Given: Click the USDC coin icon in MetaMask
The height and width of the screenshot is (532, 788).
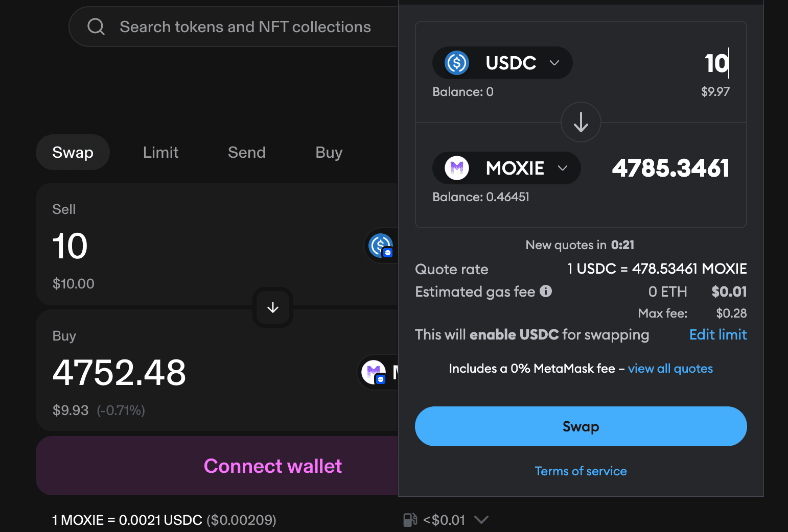Looking at the screenshot, I should pyautogui.click(x=456, y=63).
